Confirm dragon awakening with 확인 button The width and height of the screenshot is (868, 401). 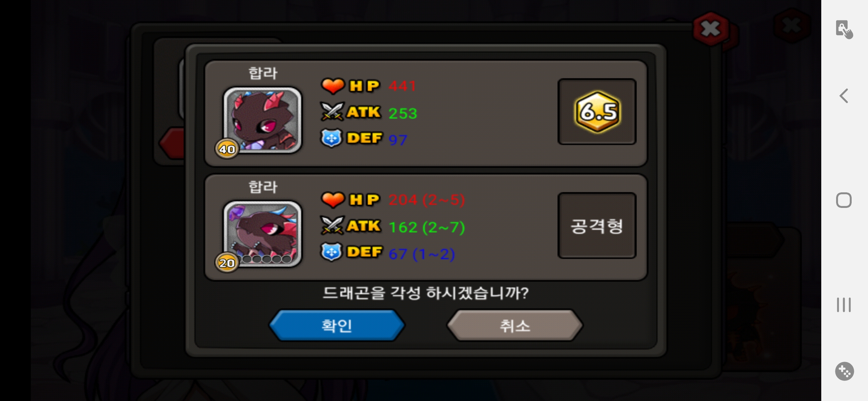click(337, 326)
